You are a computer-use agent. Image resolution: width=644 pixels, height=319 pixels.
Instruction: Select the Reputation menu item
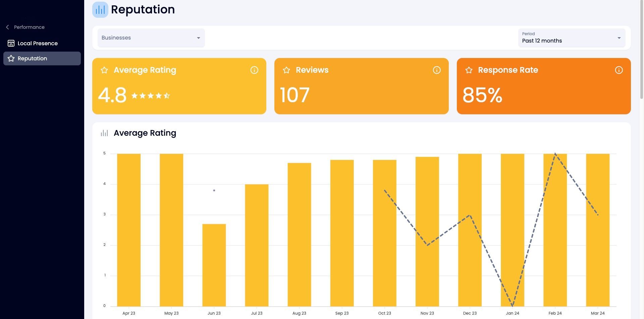pos(42,58)
